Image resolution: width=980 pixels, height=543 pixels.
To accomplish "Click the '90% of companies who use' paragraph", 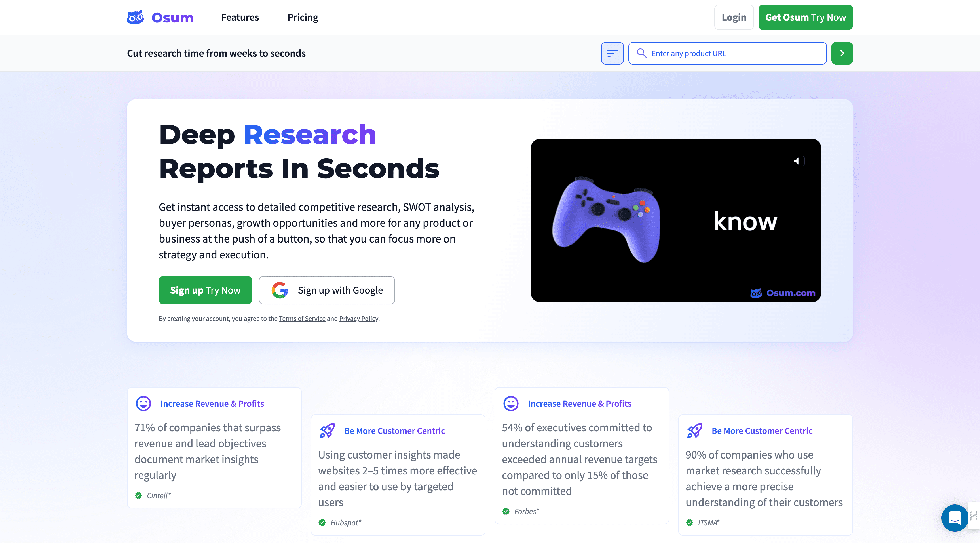I will tap(764, 478).
